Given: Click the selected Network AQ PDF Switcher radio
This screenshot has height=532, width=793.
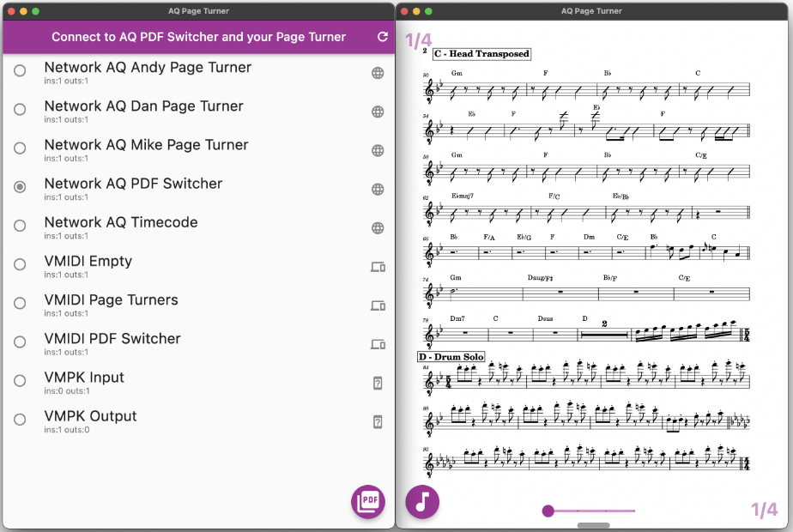Looking at the screenshot, I should tap(20, 187).
